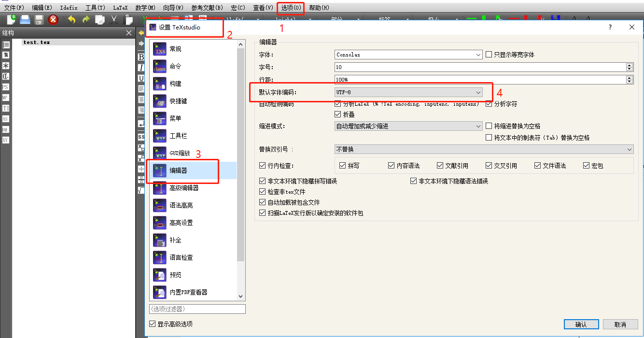
Task: Toggle 行内检查 checkbox
Action: click(x=262, y=166)
